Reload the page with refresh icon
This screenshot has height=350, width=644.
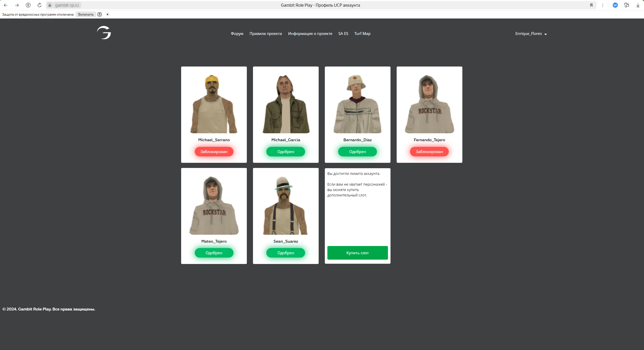[40, 5]
